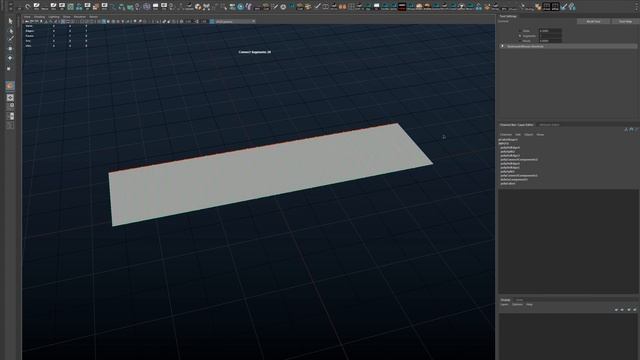Click the orange double-lobe shelf icon
Screen dimensions: 640x360
click(342, 7)
